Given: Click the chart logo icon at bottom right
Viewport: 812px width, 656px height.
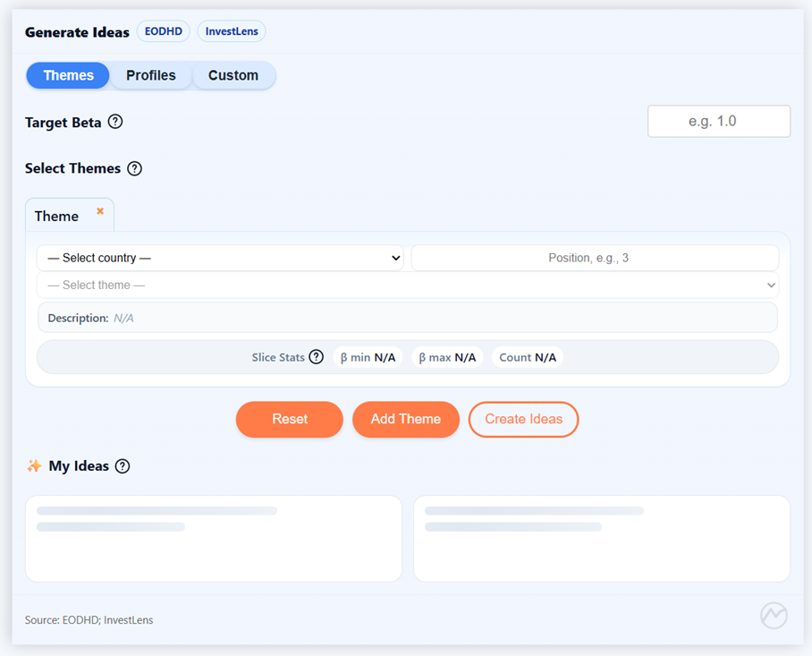Looking at the screenshot, I should pyautogui.click(x=774, y=615).
